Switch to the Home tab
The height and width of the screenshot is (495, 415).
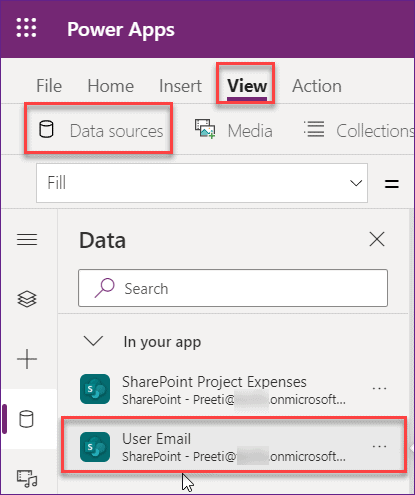[x=111, y=86]
